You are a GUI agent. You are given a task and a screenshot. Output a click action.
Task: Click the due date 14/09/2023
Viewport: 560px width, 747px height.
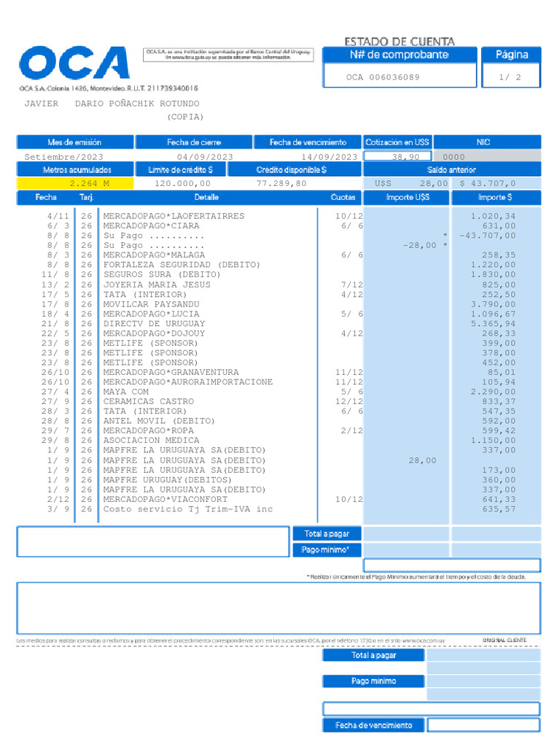click(x=329, y=157)
